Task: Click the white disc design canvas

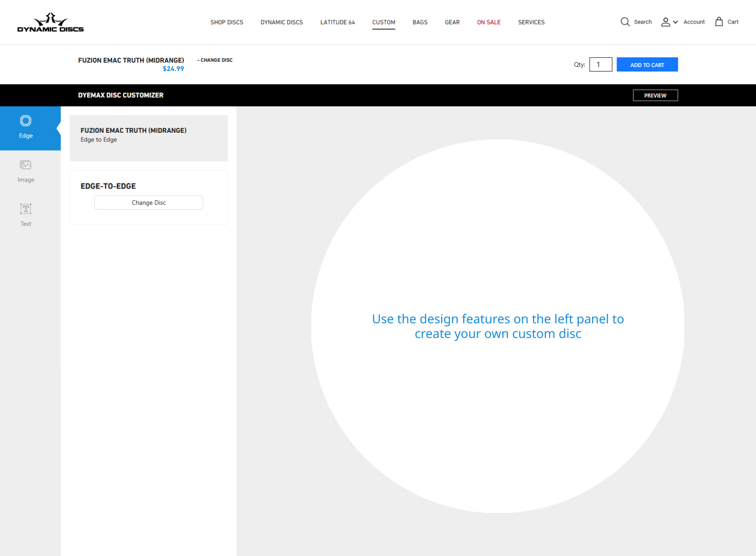Action: tap(498, 326)
